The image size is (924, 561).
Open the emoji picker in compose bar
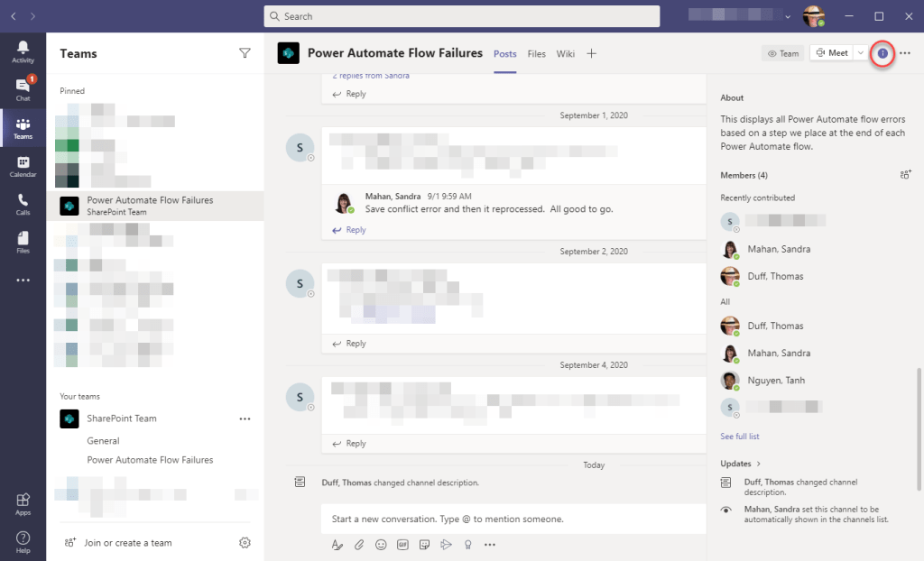point(381,545)
